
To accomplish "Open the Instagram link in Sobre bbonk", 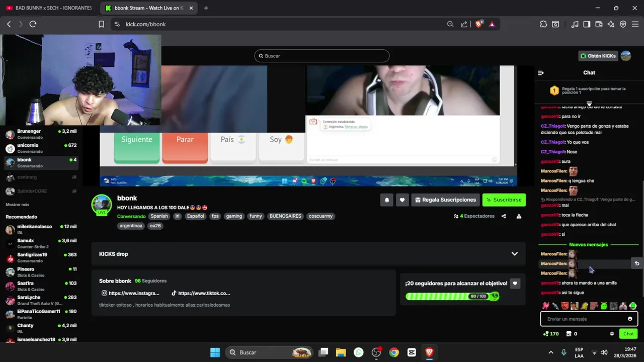I will (131, 293).
